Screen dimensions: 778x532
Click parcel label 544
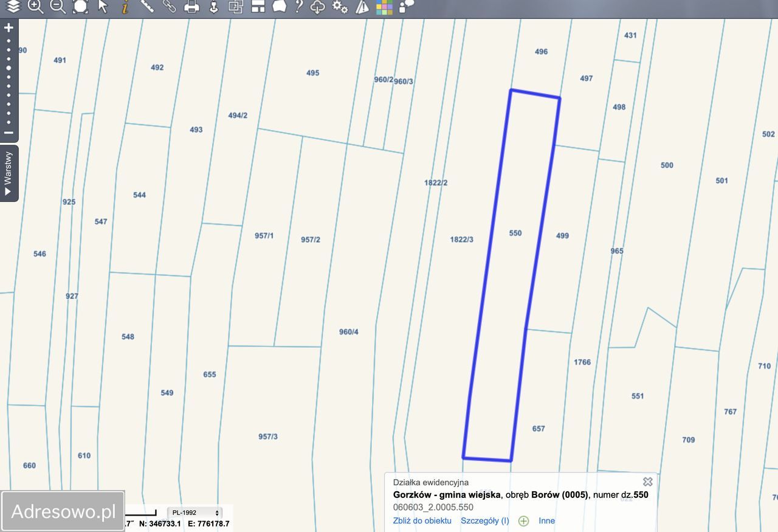[x=139, y=195]
